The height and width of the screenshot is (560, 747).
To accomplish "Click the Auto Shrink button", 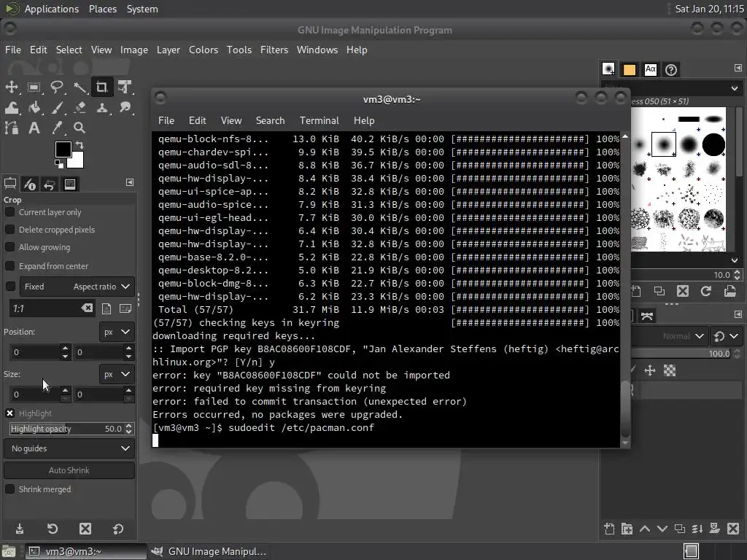I will pyautogui.click(x=69, y=470).
